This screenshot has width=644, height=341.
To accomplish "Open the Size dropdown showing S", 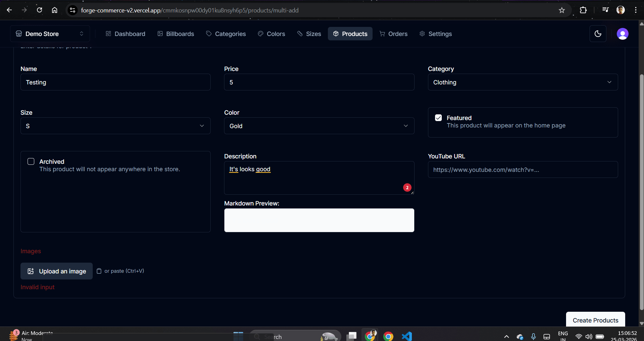I will pos(115,126).
